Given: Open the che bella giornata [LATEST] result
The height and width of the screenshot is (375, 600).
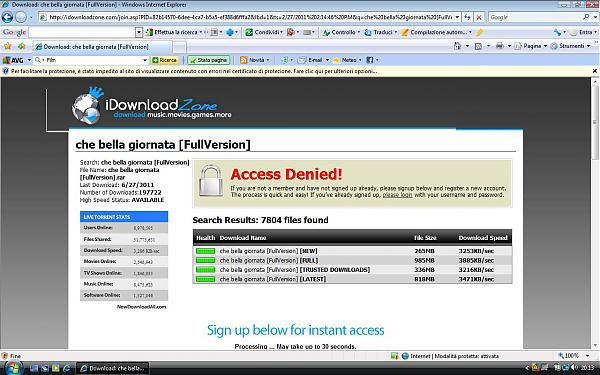Looking at the screenshot, I should coord(273,279).
